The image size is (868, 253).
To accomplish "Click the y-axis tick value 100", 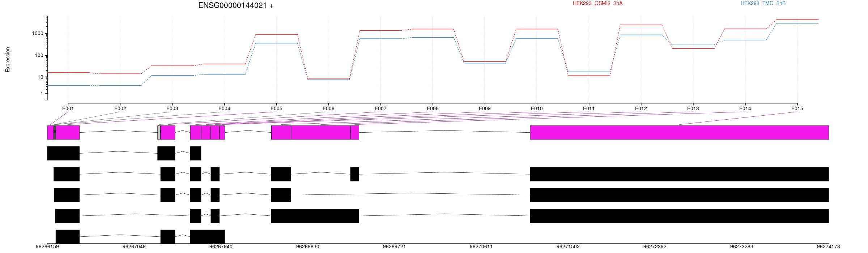I will 39,56.
